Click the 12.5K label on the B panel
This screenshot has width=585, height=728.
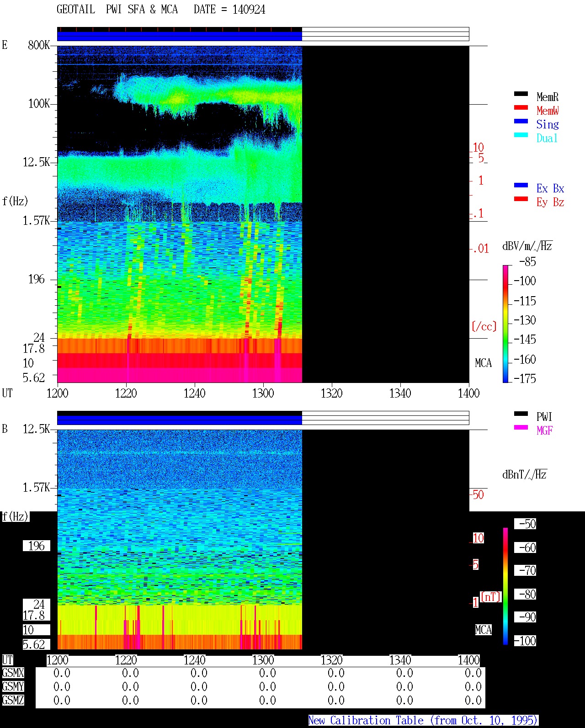37,429
